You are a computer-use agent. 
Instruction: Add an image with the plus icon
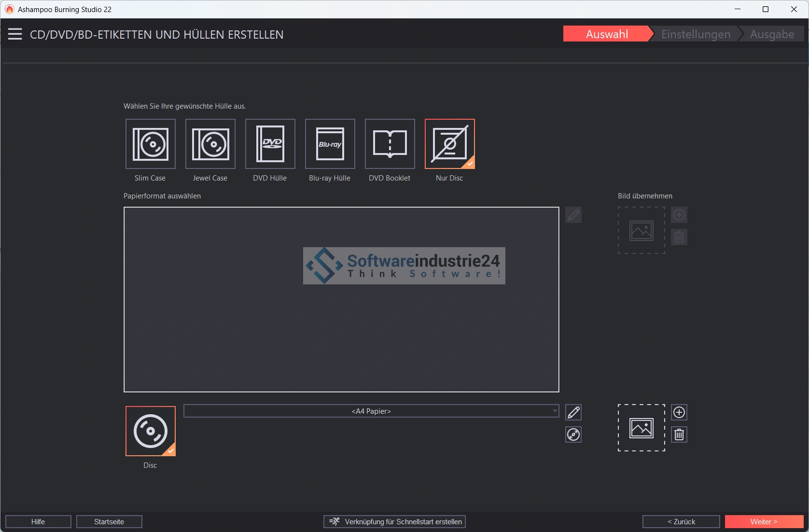[x=679, y=413]
